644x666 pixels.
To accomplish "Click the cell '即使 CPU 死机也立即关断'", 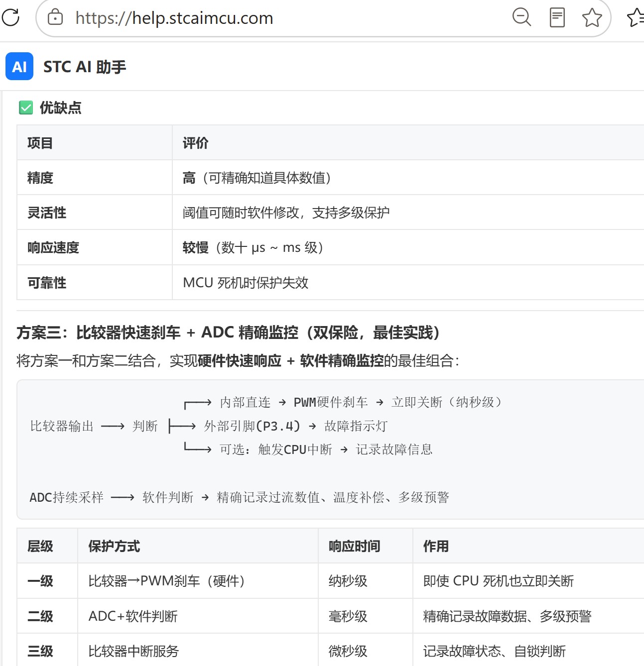I will (498, 581).
